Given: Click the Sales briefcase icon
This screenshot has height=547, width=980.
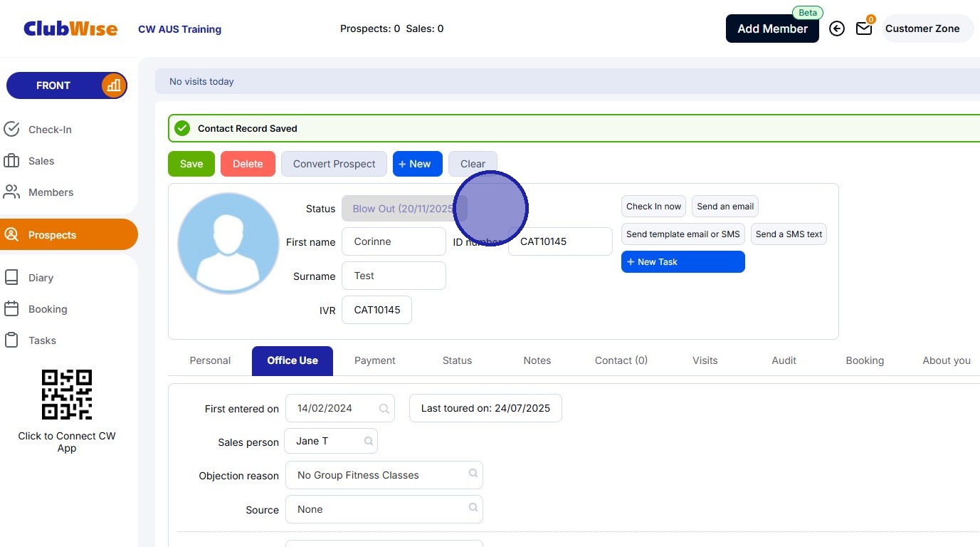Looking at the screenshot, I should pos(11,161).
